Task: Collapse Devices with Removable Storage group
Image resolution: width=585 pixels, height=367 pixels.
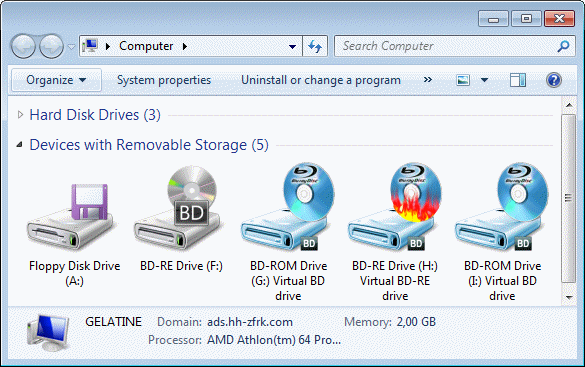Action: pyautogui.click(x=20, y=145)
